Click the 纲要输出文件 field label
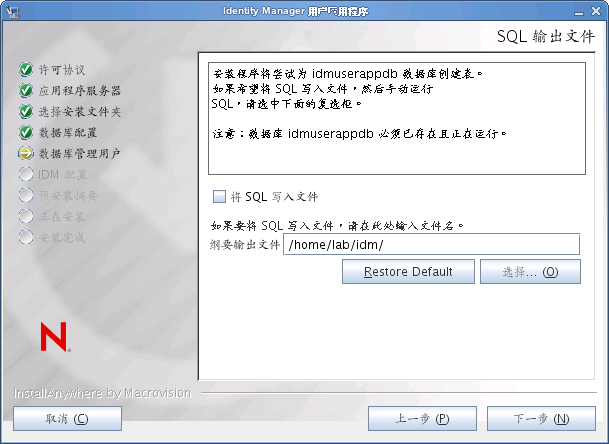609x444 pixels. pyautogui.click(x=245, y=245)
